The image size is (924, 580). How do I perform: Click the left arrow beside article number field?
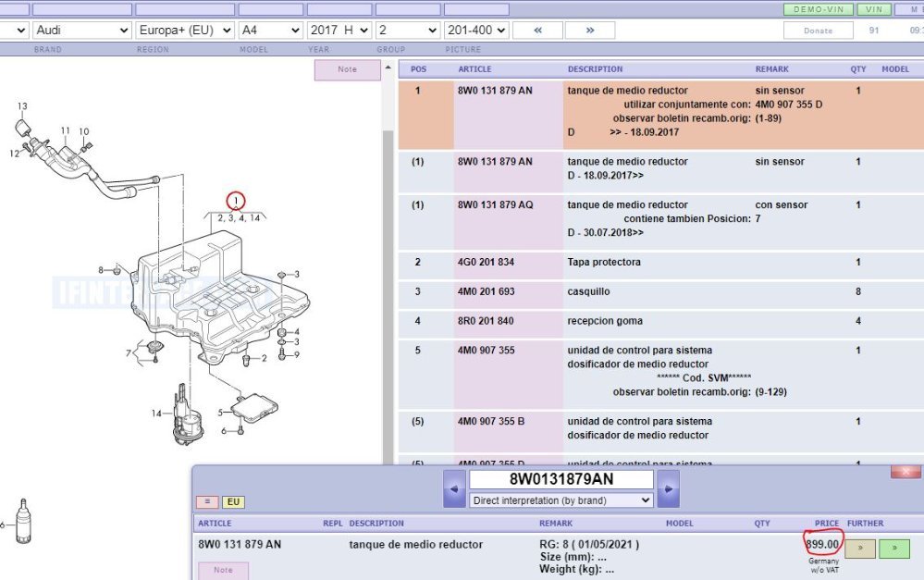coord(454,488)
